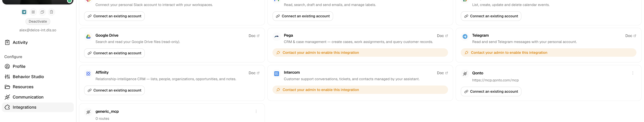Open the Communication section
The height and width of the screenshot is (122, 644).
point(38,97)
